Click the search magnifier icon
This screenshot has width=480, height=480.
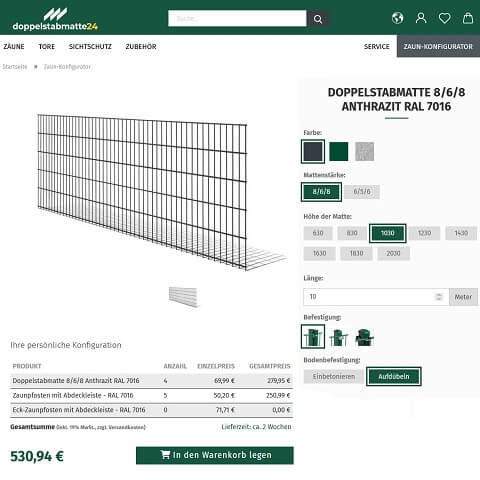(x=318, y=19)
